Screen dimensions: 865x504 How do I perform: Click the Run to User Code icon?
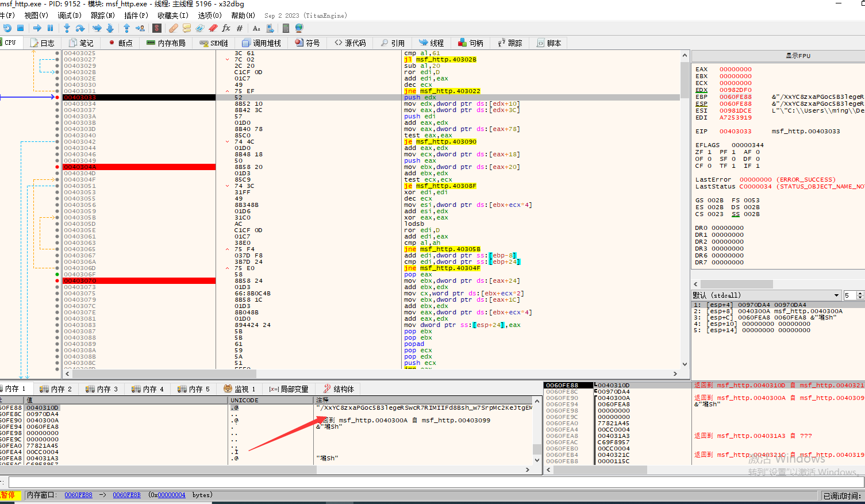coord(140,28)
